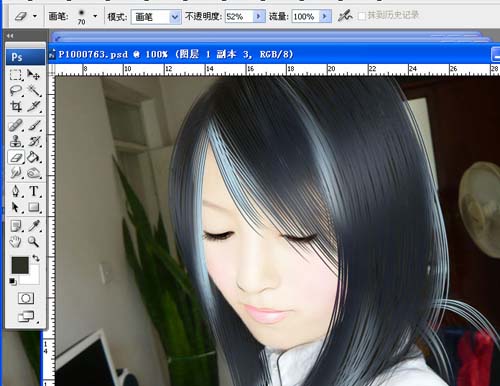The width and height of the screenshot is (500, 386).
Task: Expand brush picker dropdown arrow
Action: point(95,16)
